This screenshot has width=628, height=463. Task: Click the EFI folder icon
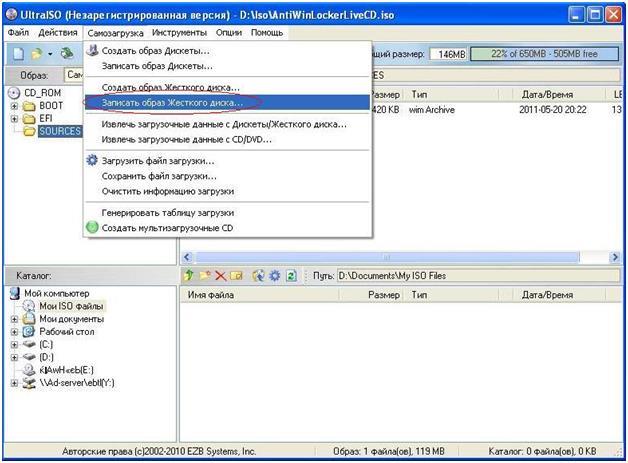(x=29, y=119)
